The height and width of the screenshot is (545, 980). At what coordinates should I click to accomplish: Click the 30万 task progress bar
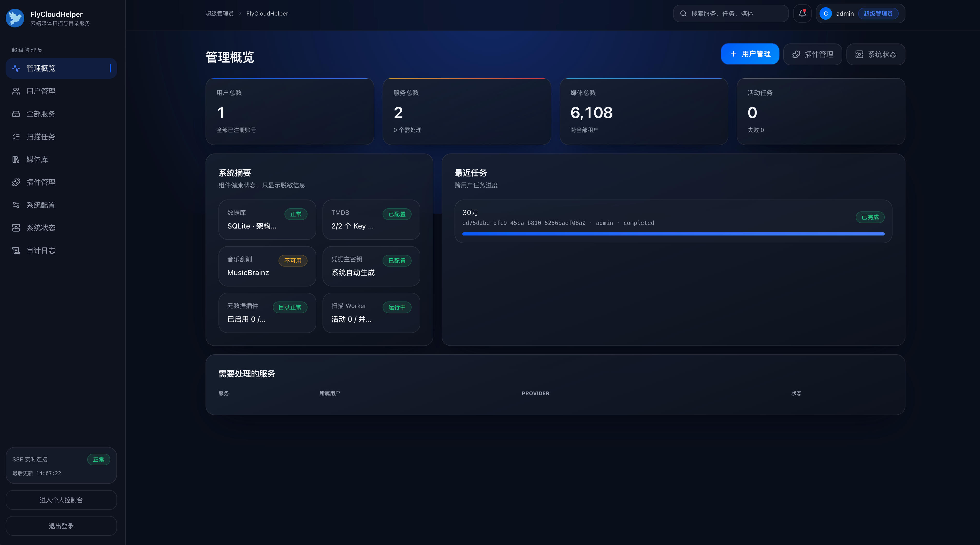tap(673, 234)
